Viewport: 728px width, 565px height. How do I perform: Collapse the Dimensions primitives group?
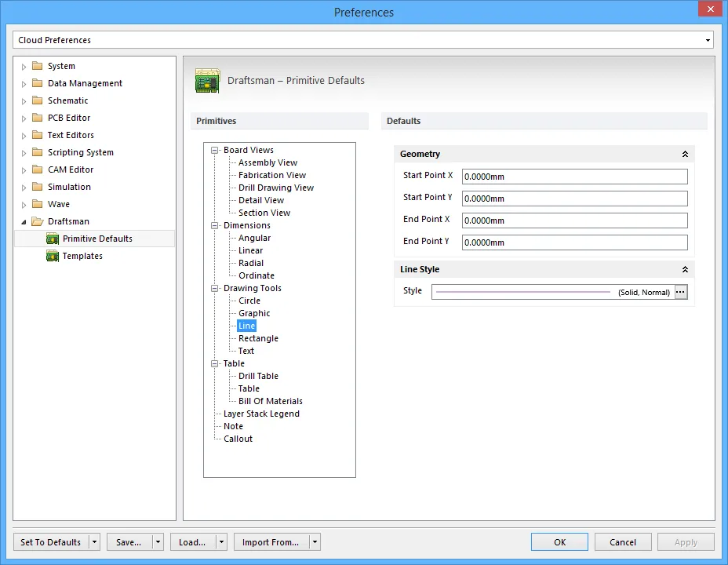tap(214, 225)
